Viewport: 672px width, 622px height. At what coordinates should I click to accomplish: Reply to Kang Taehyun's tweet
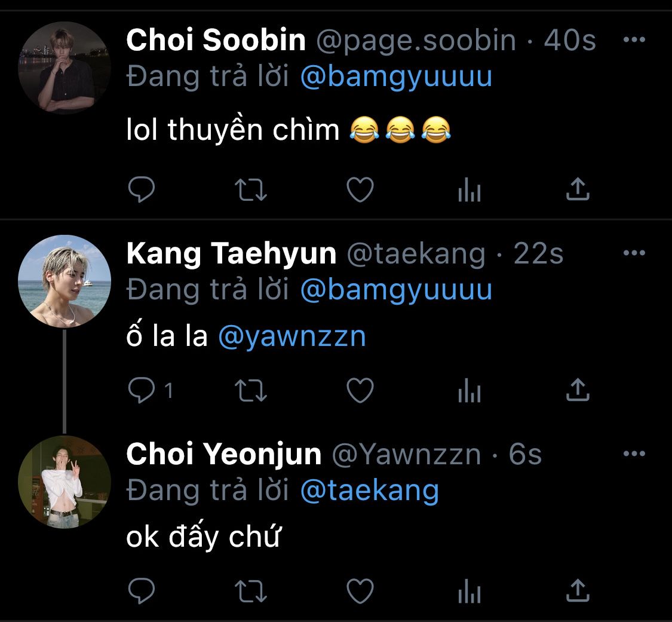[142, 391]
